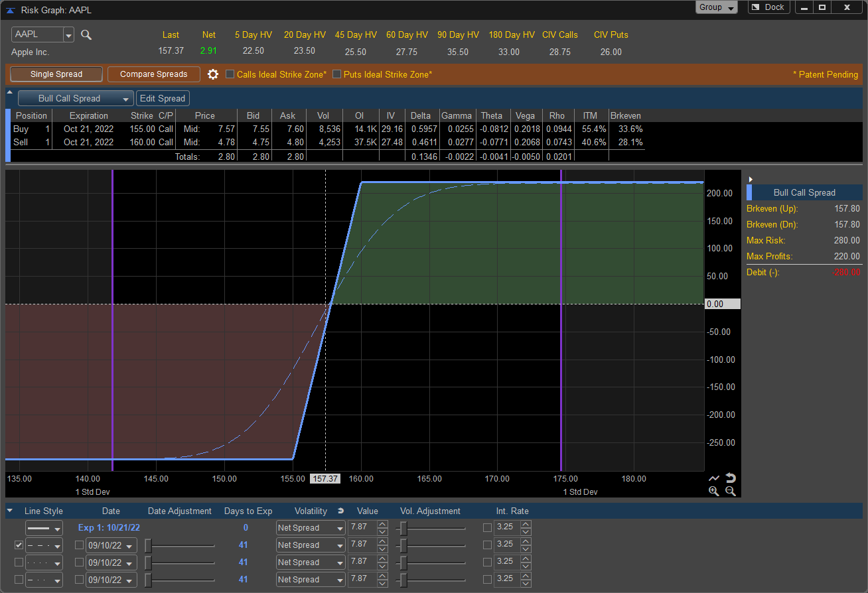Image resolution: width=868 pixels, height=593 pixels.
Task: Open dashed line style dropdown
Action: 44,545
